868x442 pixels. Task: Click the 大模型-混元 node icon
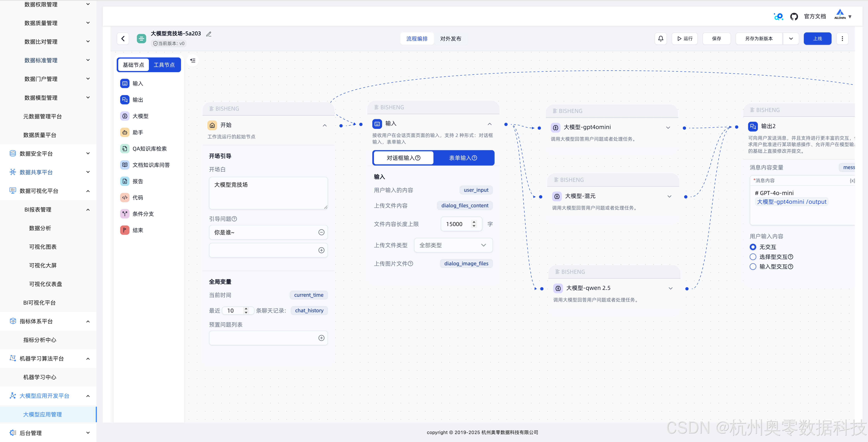point(557,196)
